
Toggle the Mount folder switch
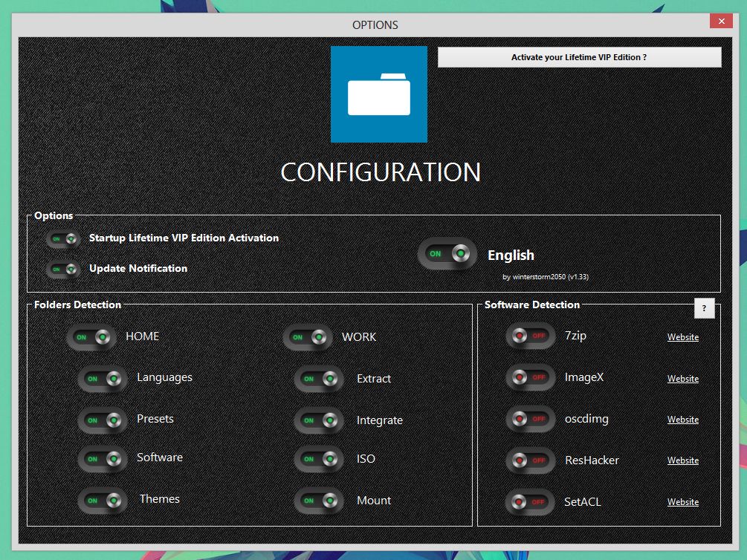coord(319,501)
